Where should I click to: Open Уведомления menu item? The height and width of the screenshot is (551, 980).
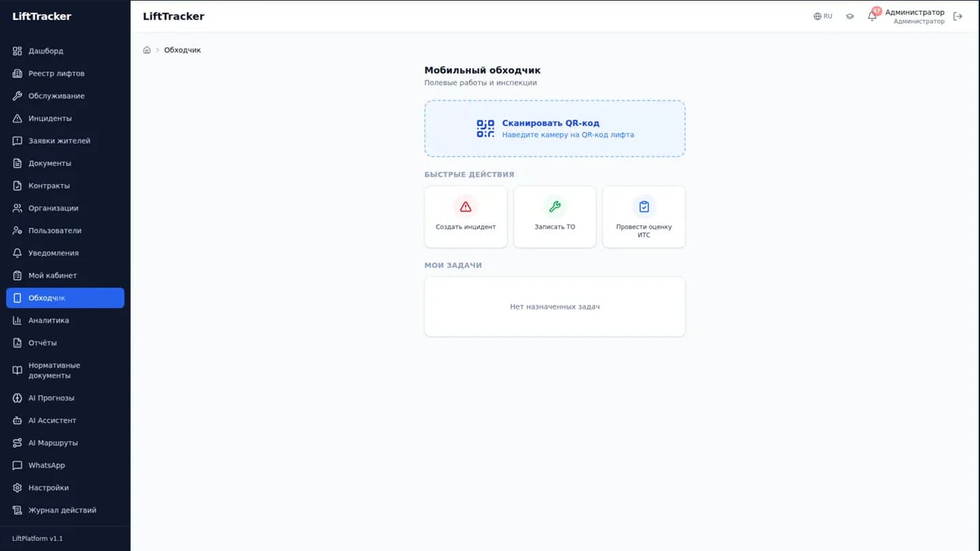pyautogui.click(x=65, y=253)
